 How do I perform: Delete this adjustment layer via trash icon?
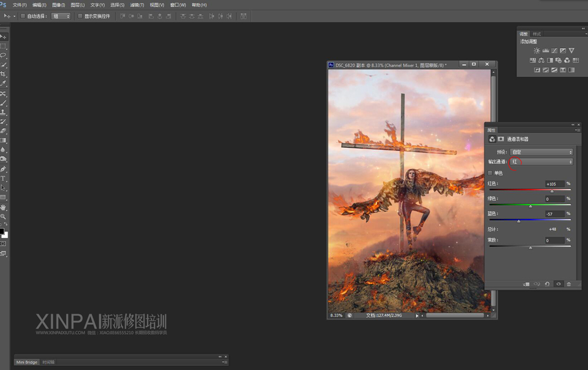pos(569,284)
